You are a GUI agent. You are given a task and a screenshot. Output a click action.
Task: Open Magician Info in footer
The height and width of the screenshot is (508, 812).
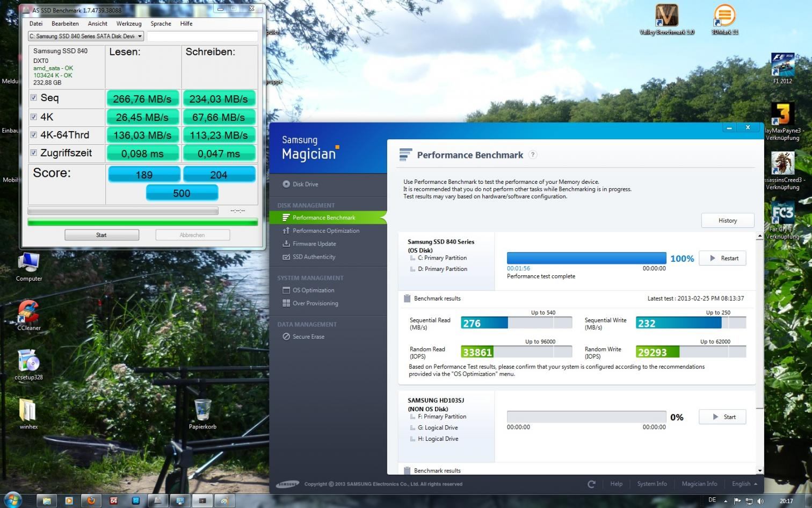pyautogui.click(x=699, y=484)
